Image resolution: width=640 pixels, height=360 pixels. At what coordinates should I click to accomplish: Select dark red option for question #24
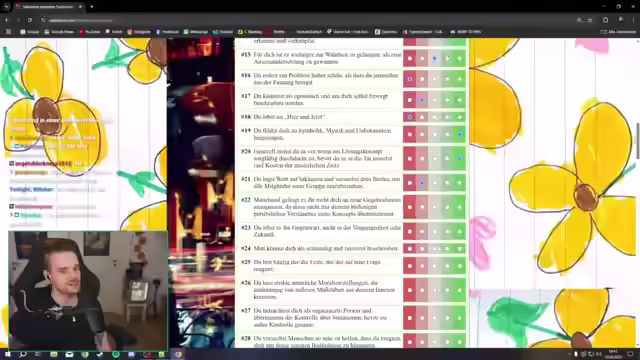409,249
